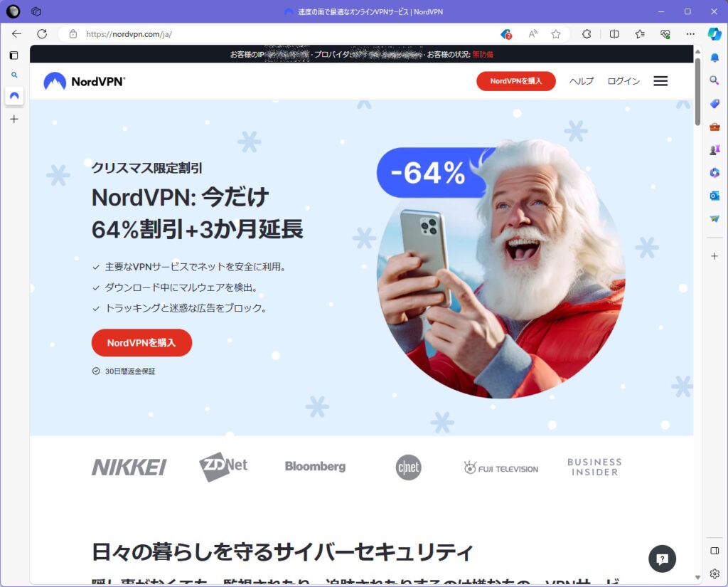Open the Copilot icon in the top right
This screenshot has height=587, width=728.
click(x=714, y=34)
